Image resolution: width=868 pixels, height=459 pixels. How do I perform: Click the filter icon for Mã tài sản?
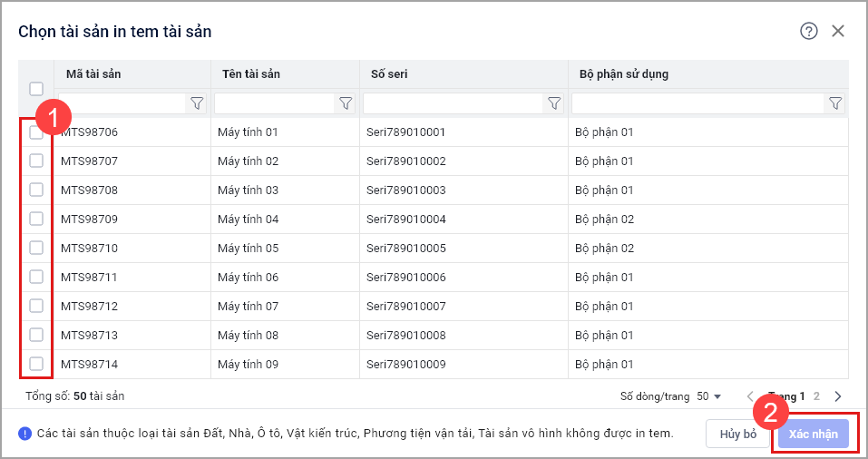click(197, 103)
